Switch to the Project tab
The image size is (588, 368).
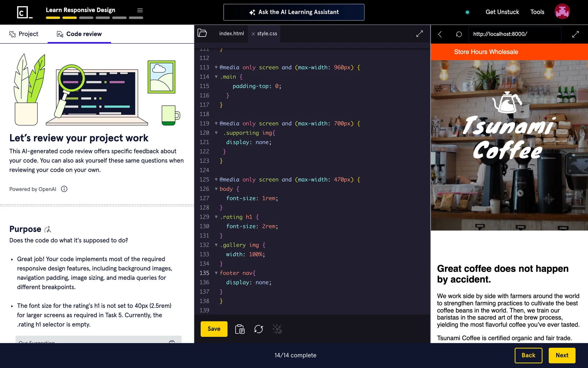pos(24,34)
